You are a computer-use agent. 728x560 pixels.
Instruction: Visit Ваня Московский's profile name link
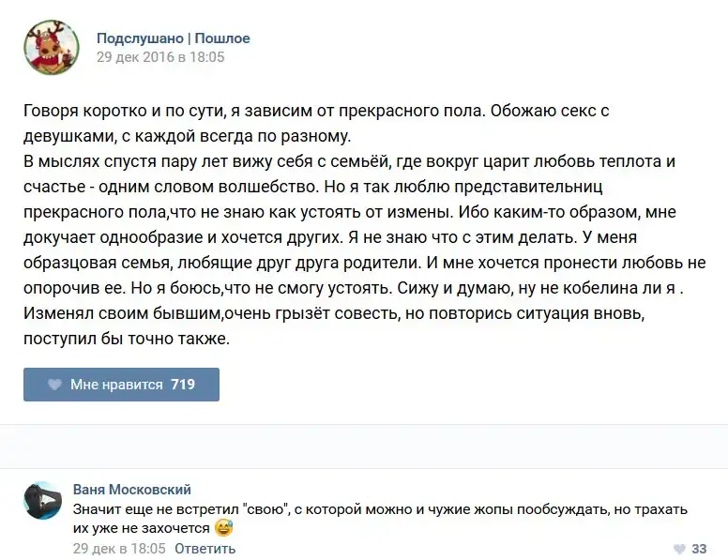point(131,490)
